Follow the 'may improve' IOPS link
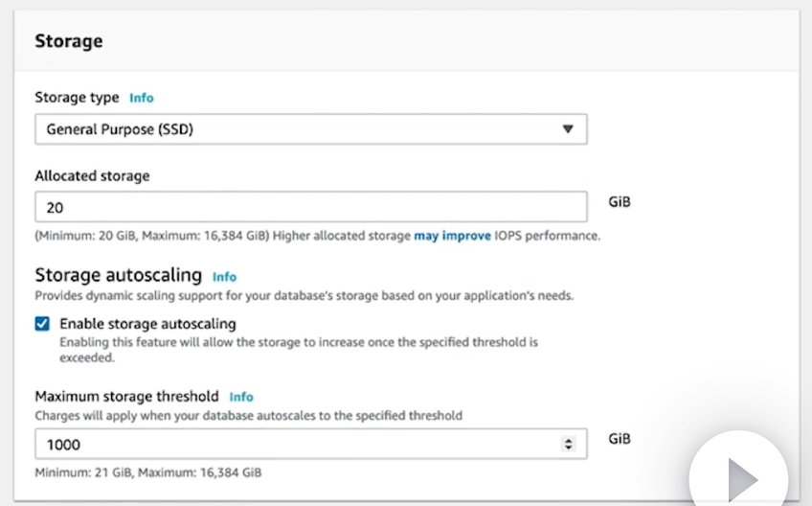The image size is (812, 506). point(452,236)
